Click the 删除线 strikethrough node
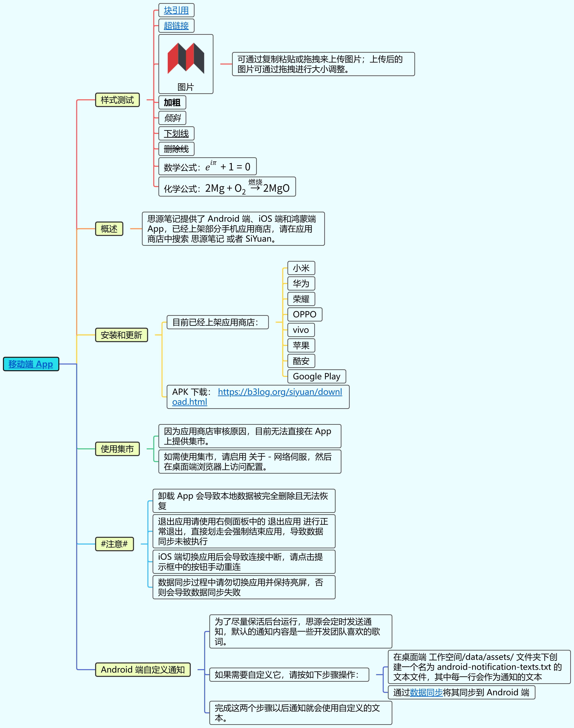The width and height of the screenshot is (574, 728). (x=176, y=149)
